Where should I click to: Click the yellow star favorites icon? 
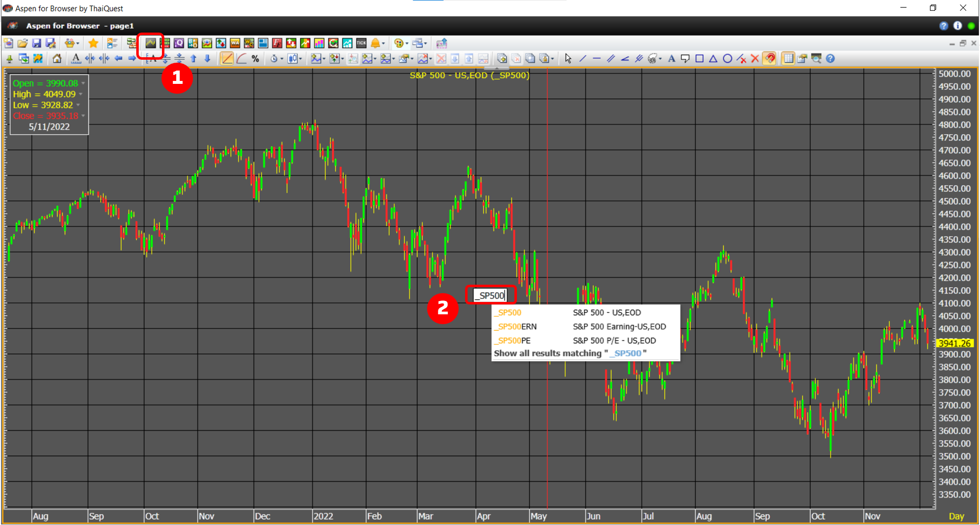(93, 43)
